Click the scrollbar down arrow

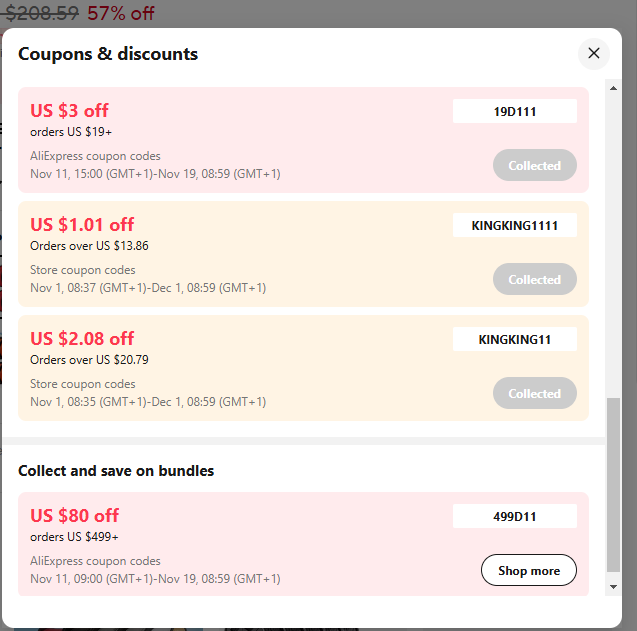point(613,586)
